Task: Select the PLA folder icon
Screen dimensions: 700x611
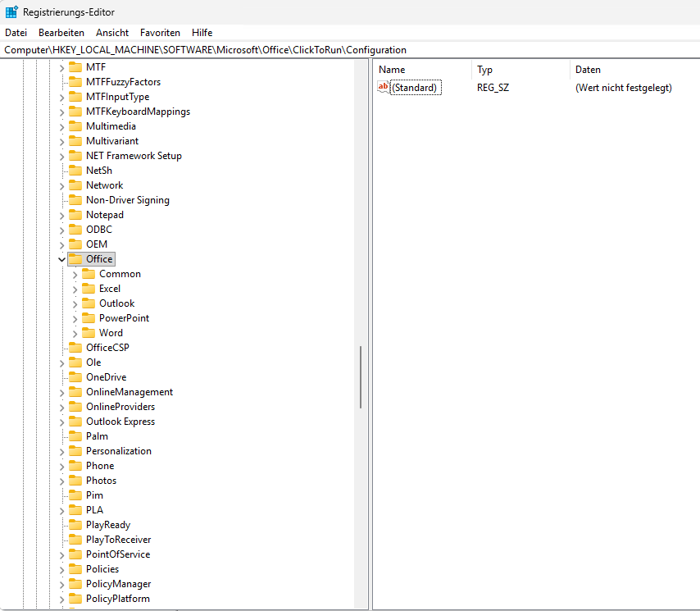Action: coord(75,509)
